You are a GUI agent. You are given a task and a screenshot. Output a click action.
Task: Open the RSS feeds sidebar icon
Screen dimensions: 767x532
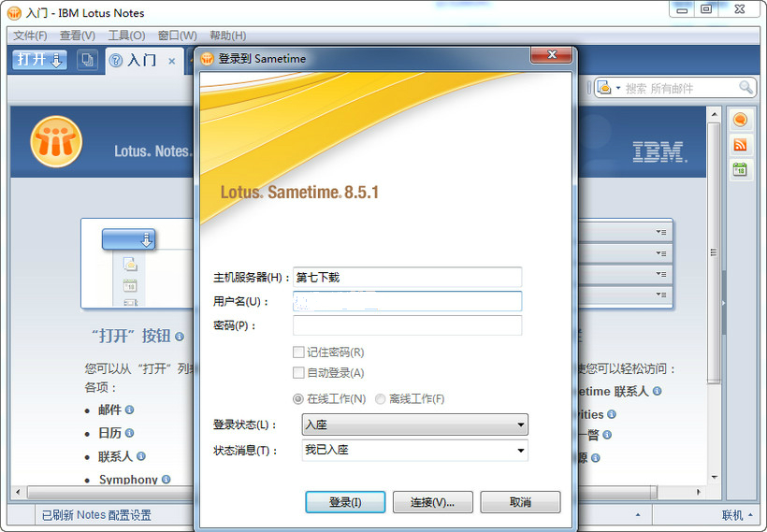pyautogui.click(x=740, y=145)
